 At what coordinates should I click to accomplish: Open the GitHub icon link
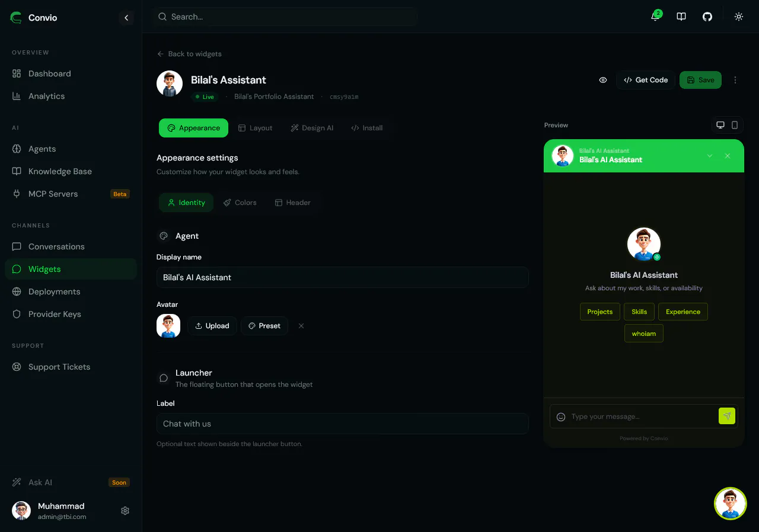(x=707, y=17)
